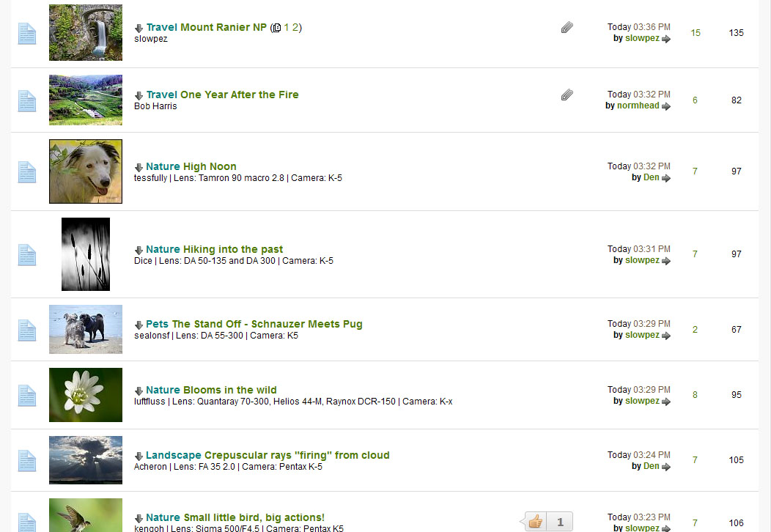771x532 pixels.
Task: Click first unread arrow before Landscape Crepuscular rays
Action: click(139, 457)
